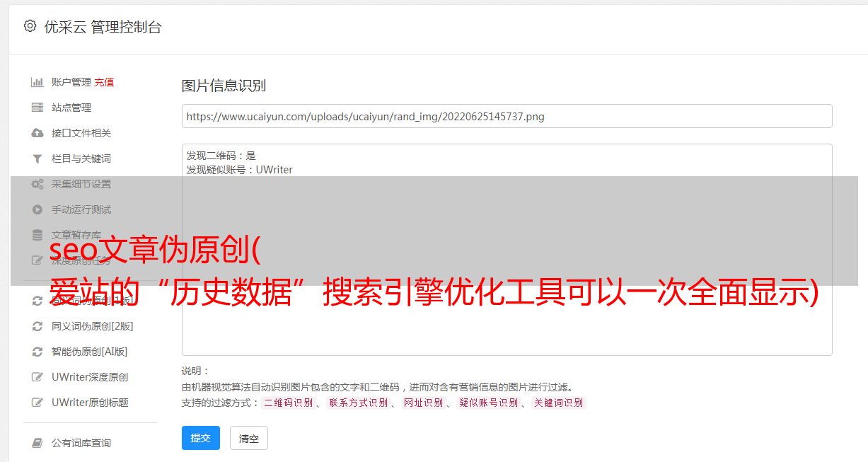Click the refresh icon for 同义词伪原创[2版]
Viewport: 868px width, 462px height.
pos(37,326)
